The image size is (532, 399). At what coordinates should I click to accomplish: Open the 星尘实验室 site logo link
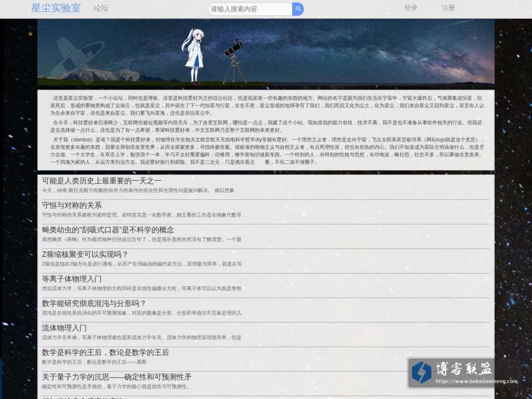[x=56, y=8]
